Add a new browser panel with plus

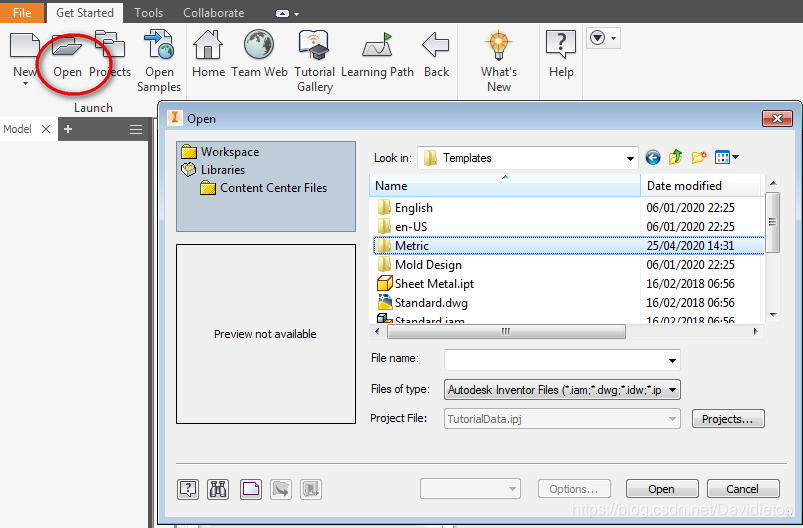click(x=68, y=129)
